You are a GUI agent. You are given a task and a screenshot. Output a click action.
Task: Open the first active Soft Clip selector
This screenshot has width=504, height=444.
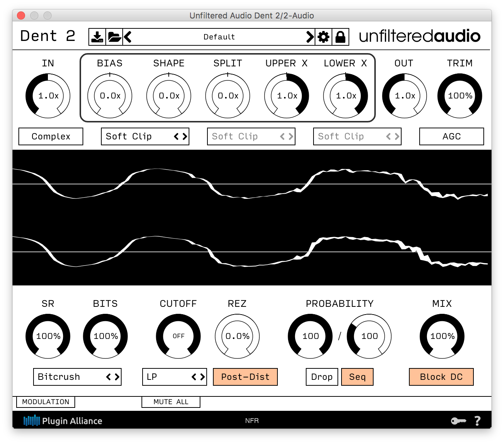tap(145, 136)
